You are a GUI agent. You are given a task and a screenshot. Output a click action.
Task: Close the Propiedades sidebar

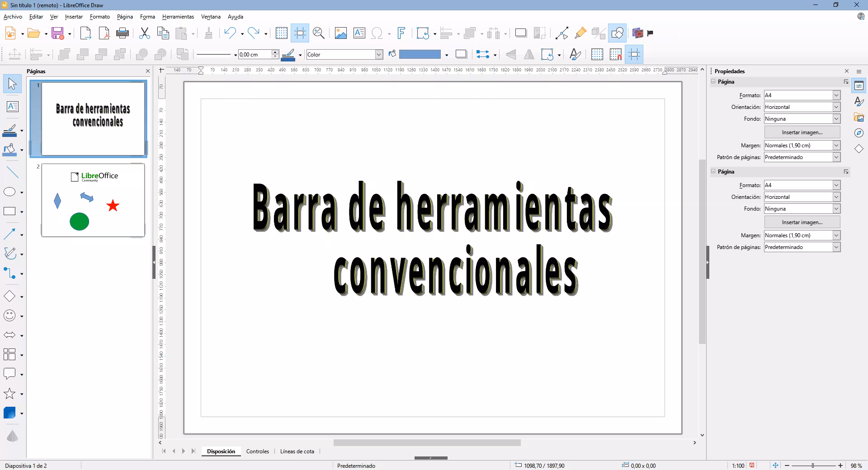tap(847, 71)
